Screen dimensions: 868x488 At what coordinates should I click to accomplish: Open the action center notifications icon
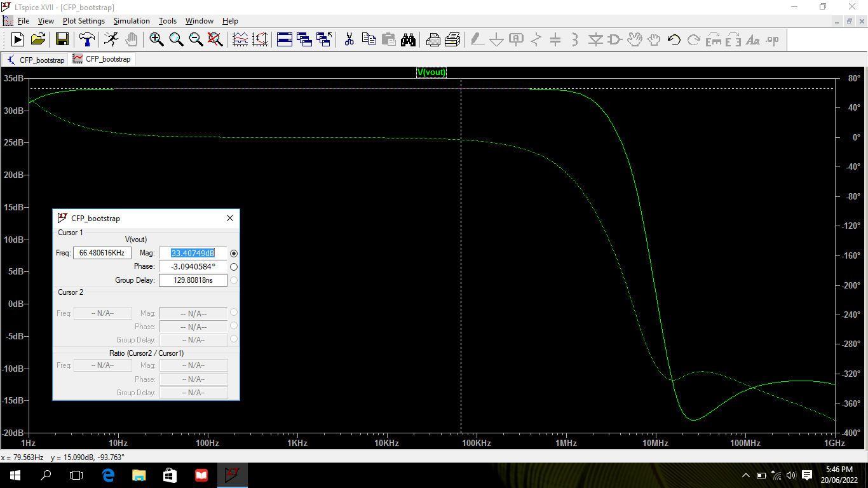807,475
